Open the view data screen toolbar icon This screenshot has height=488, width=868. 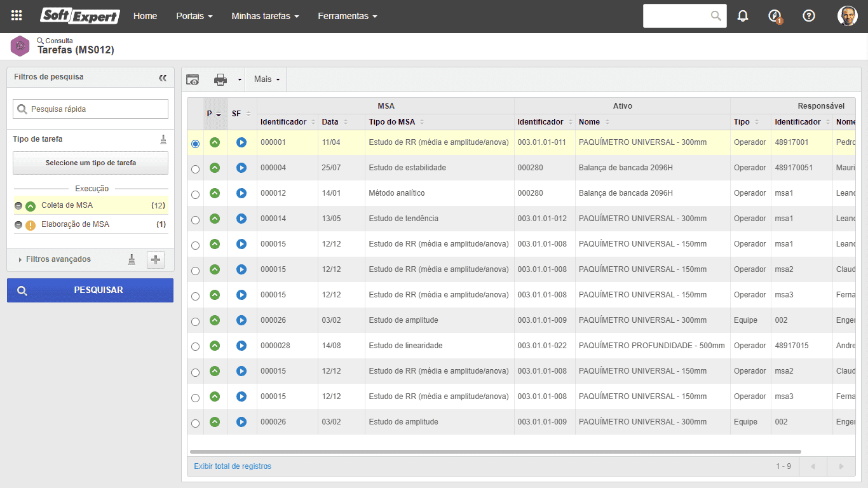tap(193, 79)
